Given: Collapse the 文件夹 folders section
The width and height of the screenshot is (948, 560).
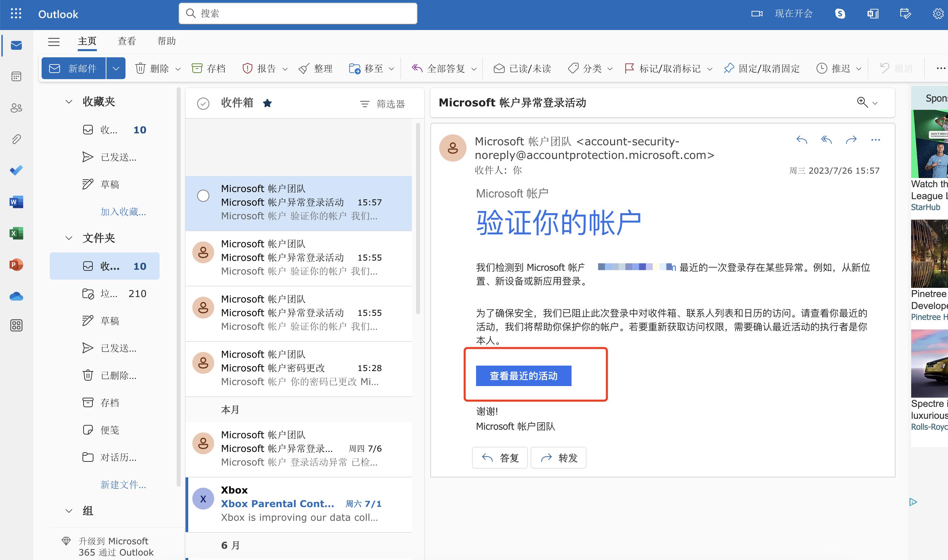Looking at the screenshot, I should (69, 238).
